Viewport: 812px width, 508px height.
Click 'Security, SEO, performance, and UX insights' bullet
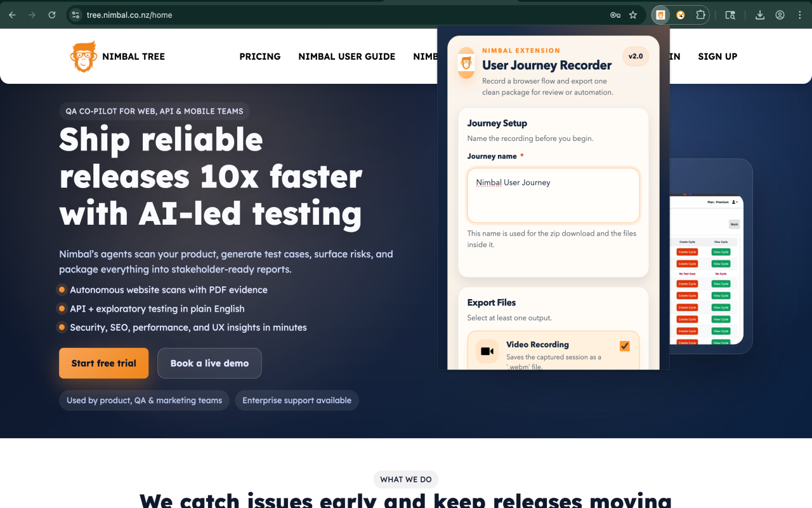pyautogui.click(x=188, y=328)
